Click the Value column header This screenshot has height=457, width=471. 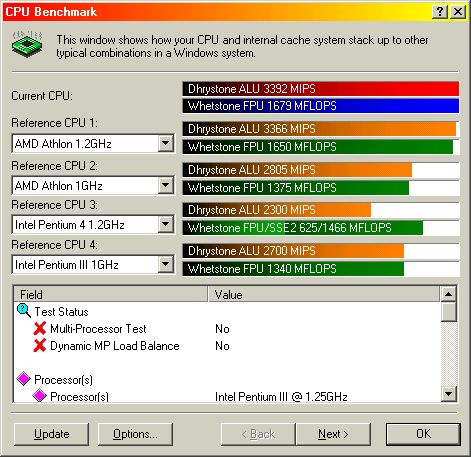pyautogui.click(x=324, y=294)
